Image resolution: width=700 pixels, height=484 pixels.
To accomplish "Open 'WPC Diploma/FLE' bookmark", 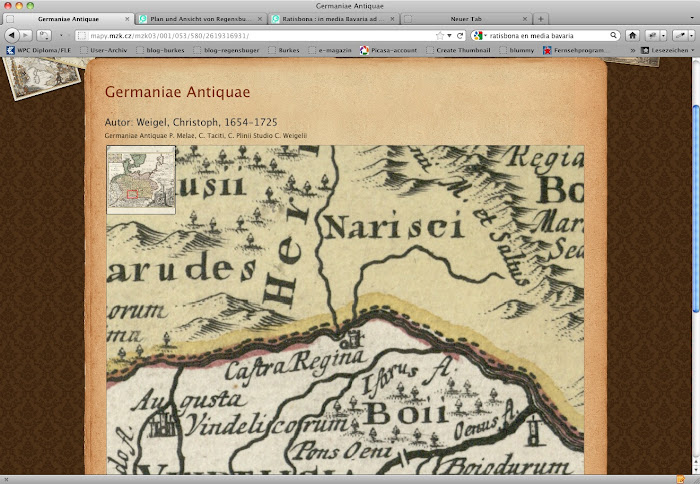I will pos(38,50).
